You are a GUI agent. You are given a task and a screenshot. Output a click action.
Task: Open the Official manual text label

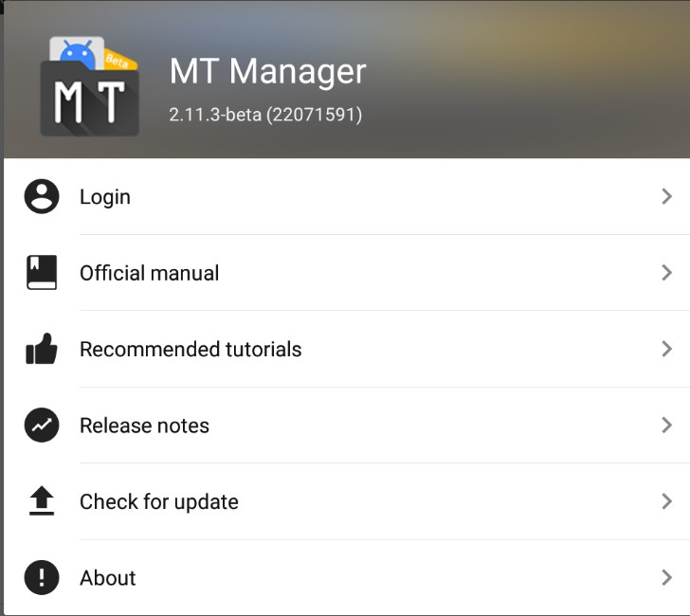tap(149, 273)
